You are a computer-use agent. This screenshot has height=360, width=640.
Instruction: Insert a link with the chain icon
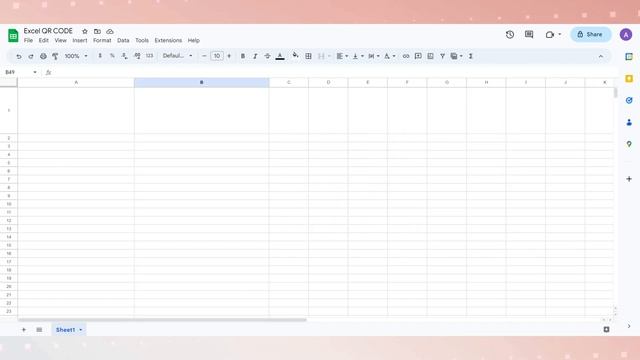pyautogui.click(x=406, y=56)
